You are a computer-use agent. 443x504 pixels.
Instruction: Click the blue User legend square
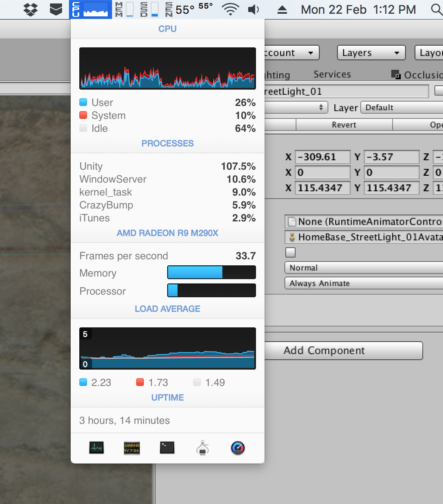click(83, 102)
